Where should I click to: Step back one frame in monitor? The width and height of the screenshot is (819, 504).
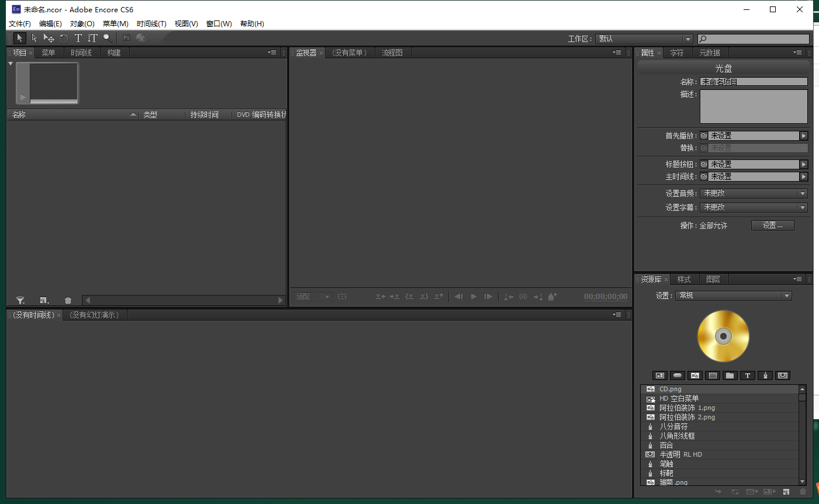click(x=459, y=297)
